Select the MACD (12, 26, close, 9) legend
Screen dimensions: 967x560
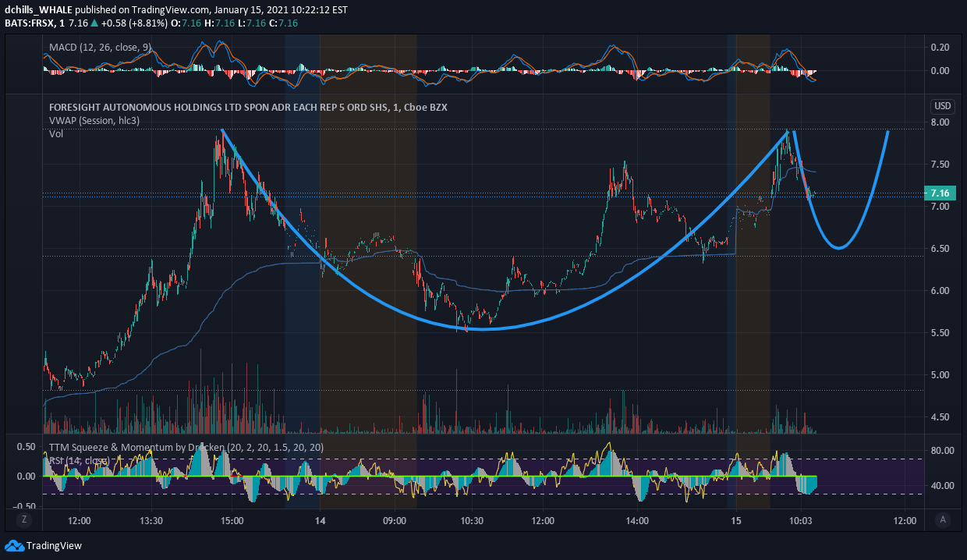tap(100, 48)
